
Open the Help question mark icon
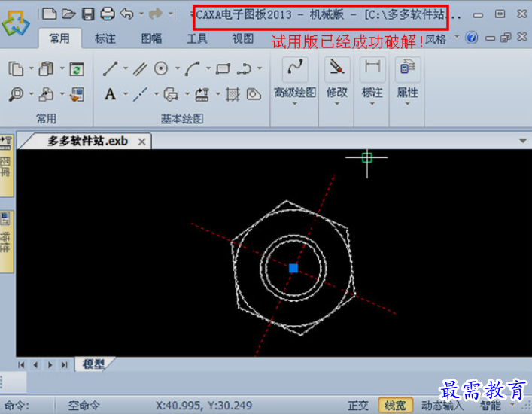[x=472, y=38]
